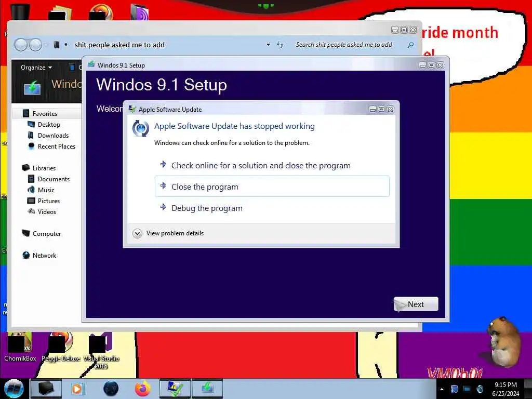The width and height of the screenshot is (532, 399).
Task: Expand View problem details
Action: click(x=169, y=233)
